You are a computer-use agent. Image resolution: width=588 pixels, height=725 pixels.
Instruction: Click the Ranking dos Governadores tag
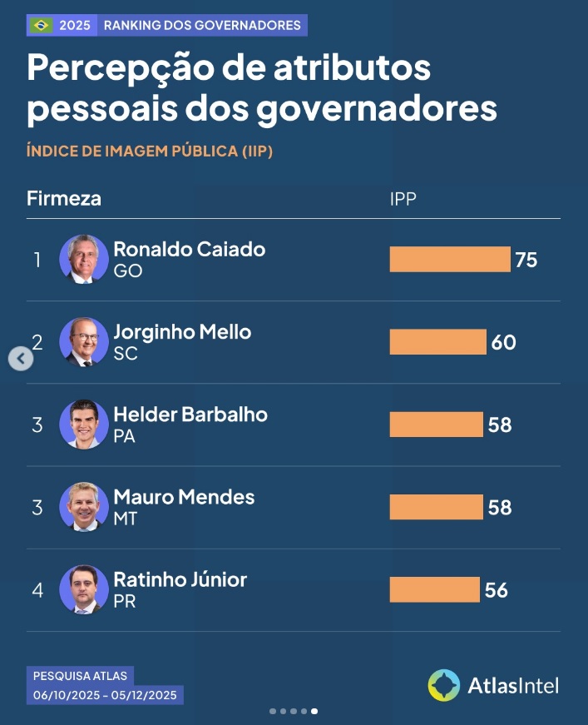point(202,25)
